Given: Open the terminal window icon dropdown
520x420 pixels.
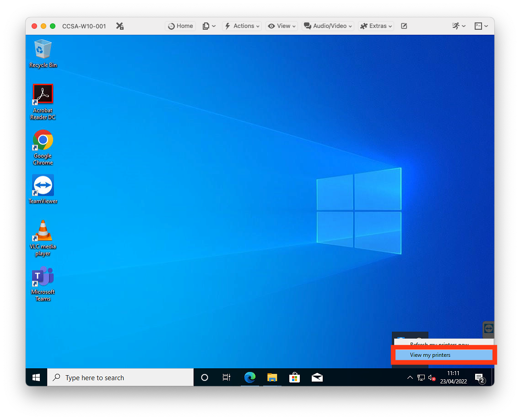Looking at the screenshot, I should tap(481, 26).
